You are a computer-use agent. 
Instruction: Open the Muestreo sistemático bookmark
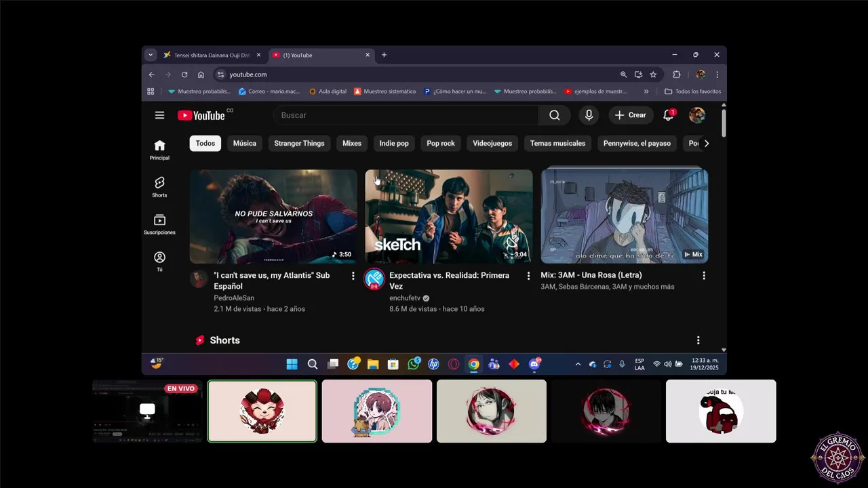coord(385,91)
